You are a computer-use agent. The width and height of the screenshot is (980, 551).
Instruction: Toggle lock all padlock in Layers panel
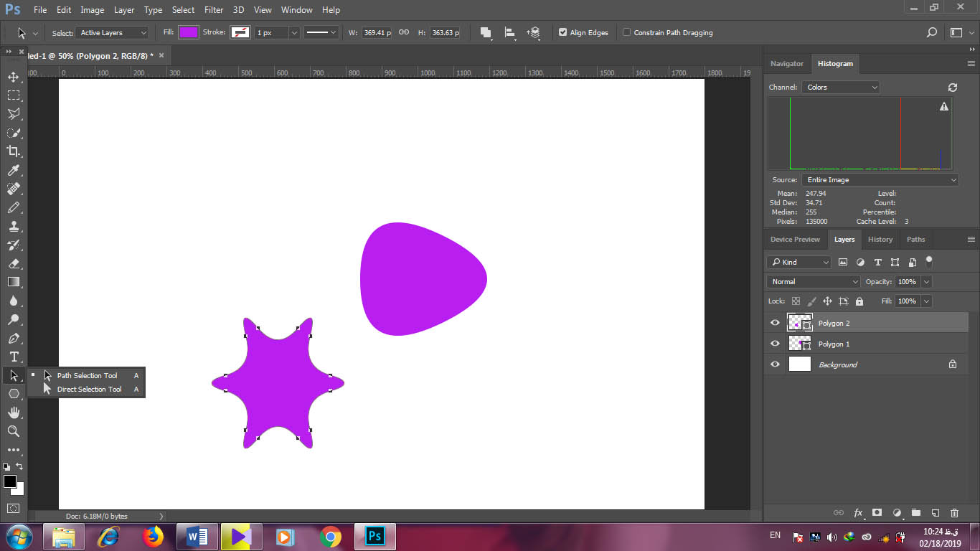859,301
